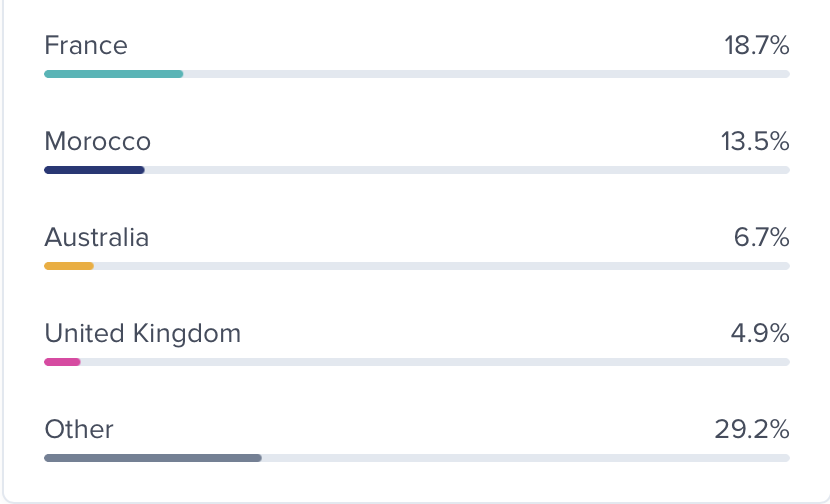The width and height of the screenshot is (830, 504).
Task: Click the Morocco country label
Action: tap(97, 142)
